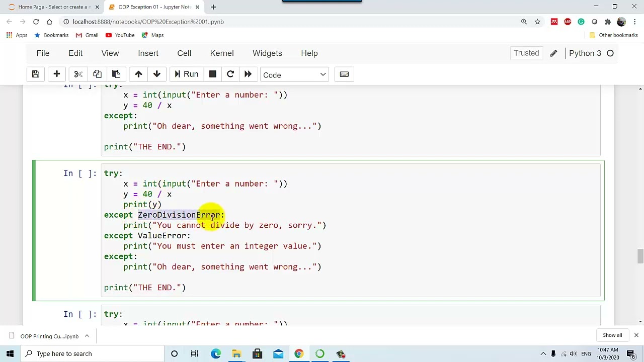The width and height of the screenshot is (644, 362).
Task: Open Mail app from taskbar
Action: point(278,353)
